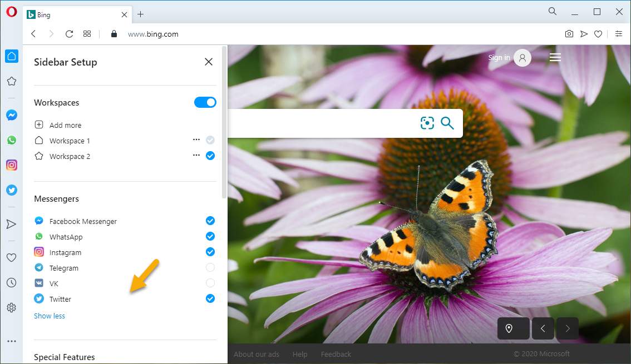Open the Speed Dial start page
The width and height of the screenshot is (631, 364).
[87, 34]
